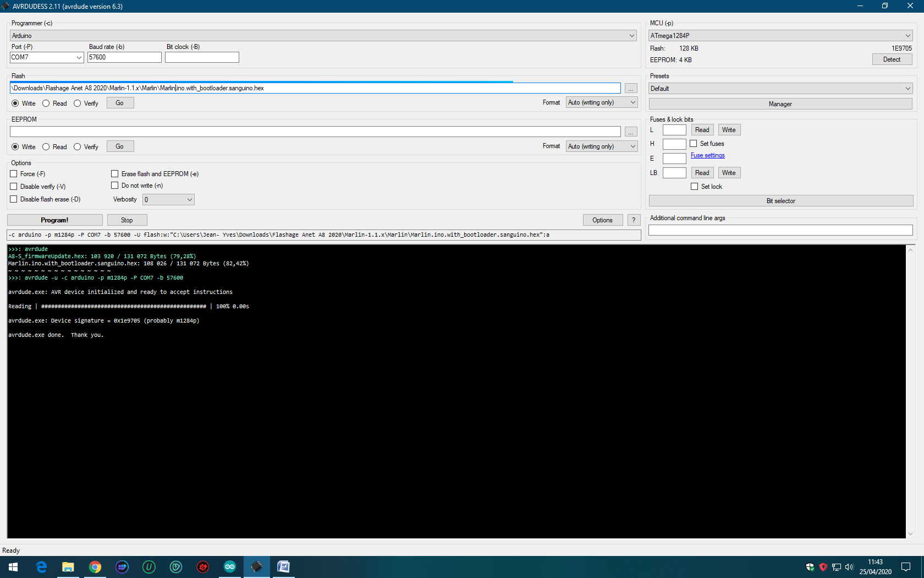The height and width of the screenshot is (578, 924).
Task: Check the Set lock checkbox
Action: (x=695, y=187)
